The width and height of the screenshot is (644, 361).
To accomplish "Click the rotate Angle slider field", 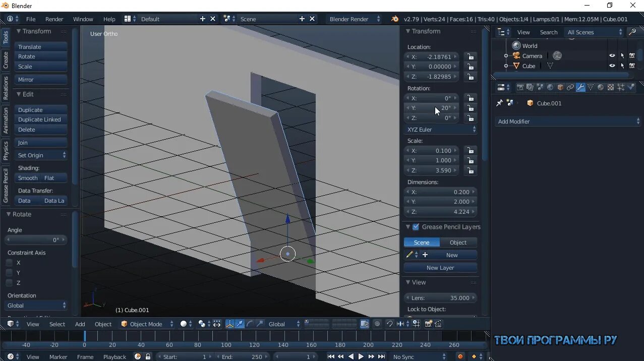I will pyautogui.click(x=36, y=240).
